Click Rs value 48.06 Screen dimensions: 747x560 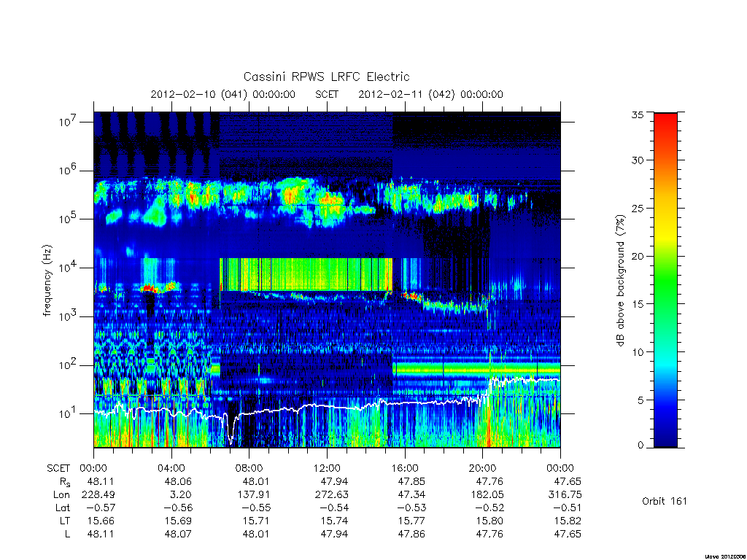[x=178, y=481]
